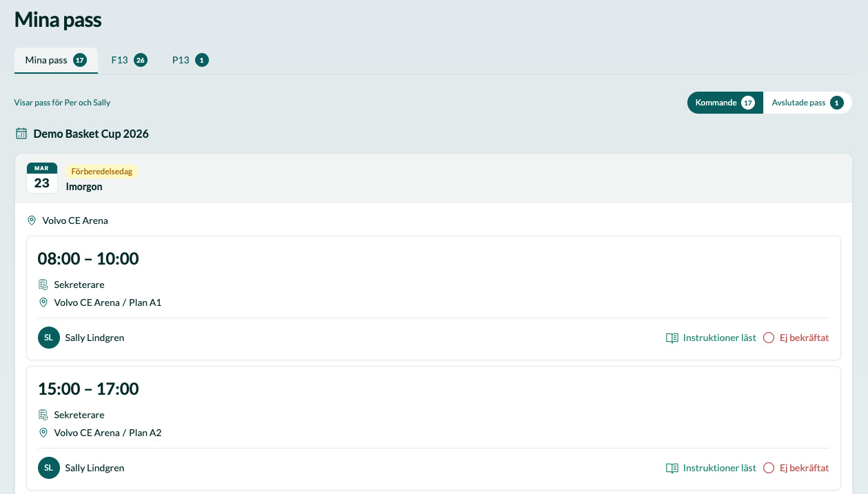868x494 pixels.
Task: Click the Sekreterare role icon in 08:00 shift
Action: pyautogui.click(x=43, y=285)
